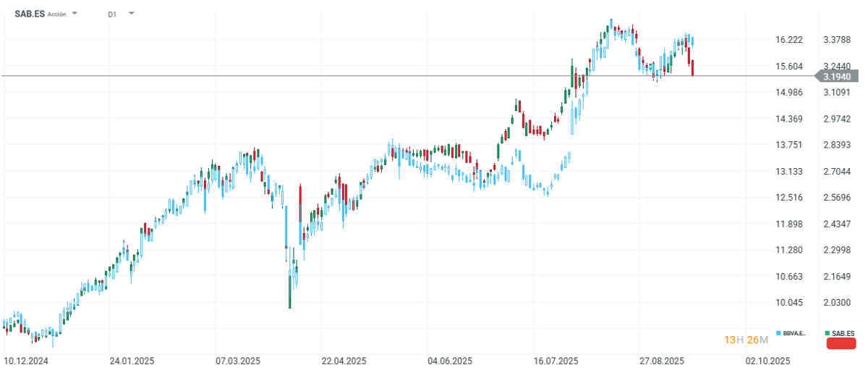Select the 07.03.2025 date axis label
Image resolution: width=868 pixels, height=373 pixels.
pyautogui.click(x=237, y=360)
